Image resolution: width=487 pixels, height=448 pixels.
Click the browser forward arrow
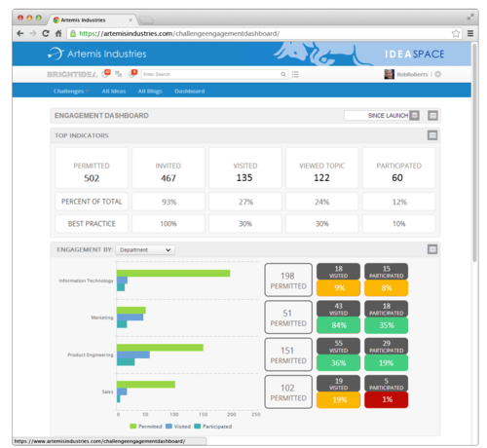33,33
